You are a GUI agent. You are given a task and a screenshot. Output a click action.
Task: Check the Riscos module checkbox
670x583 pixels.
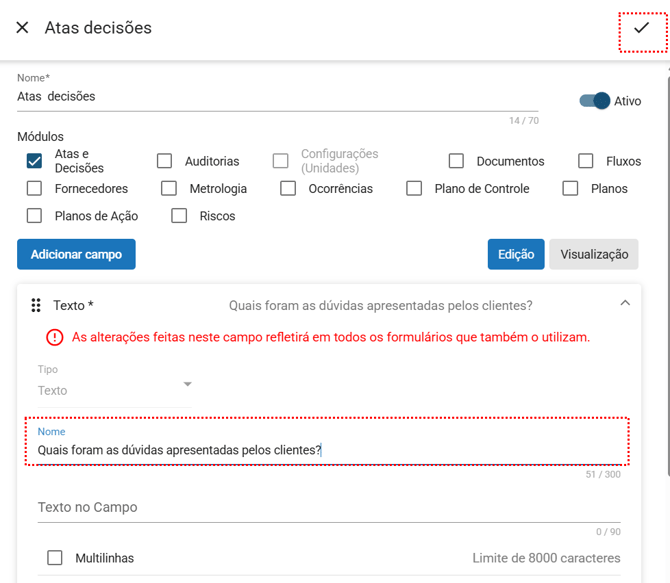tap(180, 215)
